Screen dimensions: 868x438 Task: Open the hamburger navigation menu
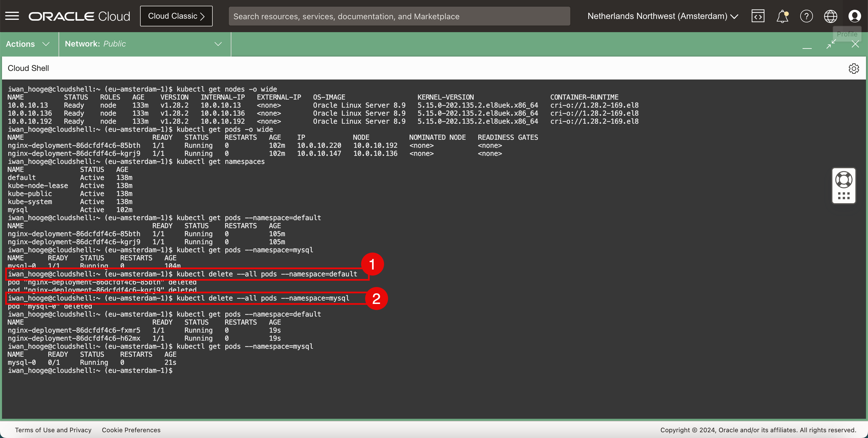[x=12, y=16]
